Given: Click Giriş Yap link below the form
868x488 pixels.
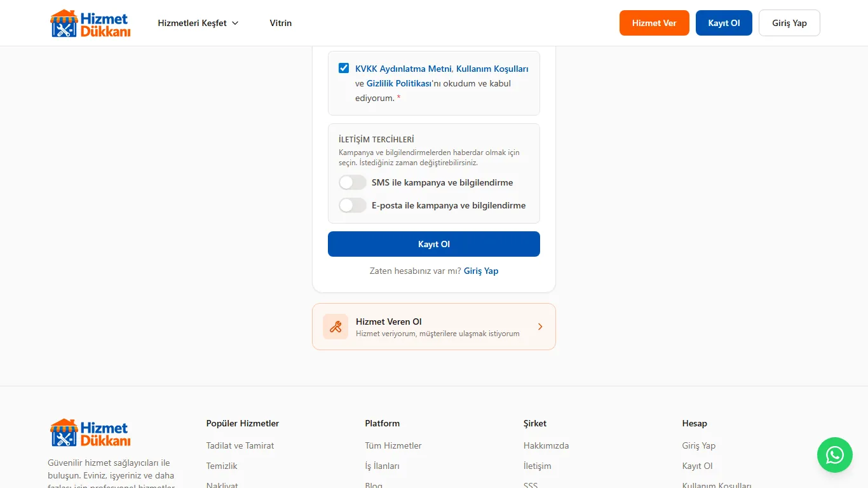Looking at the screenshot, I should (481, 271).
